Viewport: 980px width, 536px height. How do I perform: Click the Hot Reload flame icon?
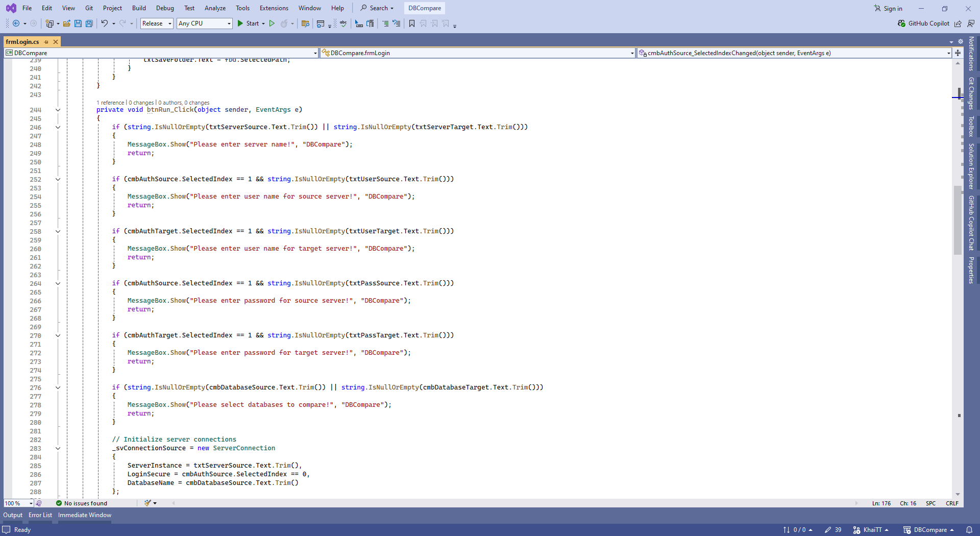click(x=284, y=23)
